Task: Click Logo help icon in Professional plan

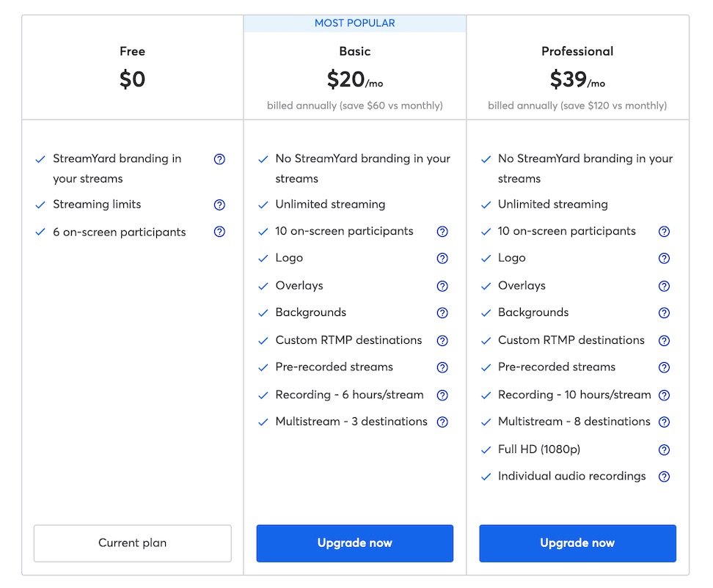Action: pos(664,258)
